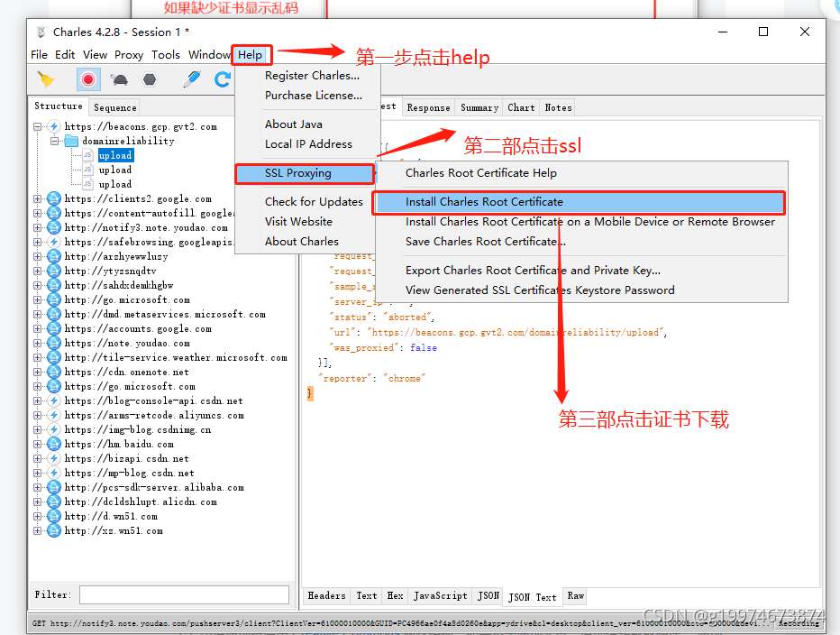
Task: Switch to the JSON bottom tab
Action: pos(488,596)
